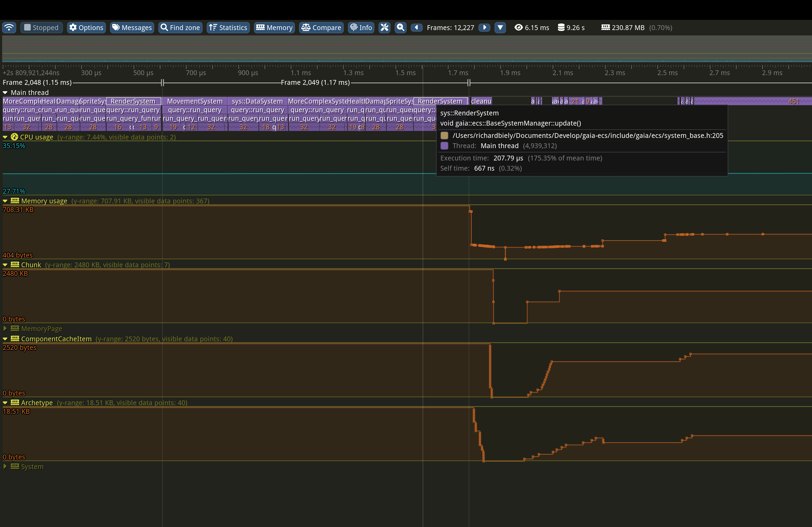This screenshot has height=527, width=812.
Task: Click the magnifier zoom icon button
Action: (401, 28)
